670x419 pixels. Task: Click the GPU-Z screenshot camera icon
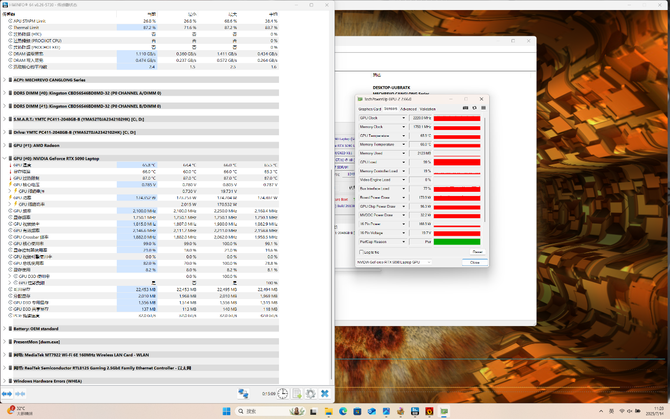click(x=466, y=108)
